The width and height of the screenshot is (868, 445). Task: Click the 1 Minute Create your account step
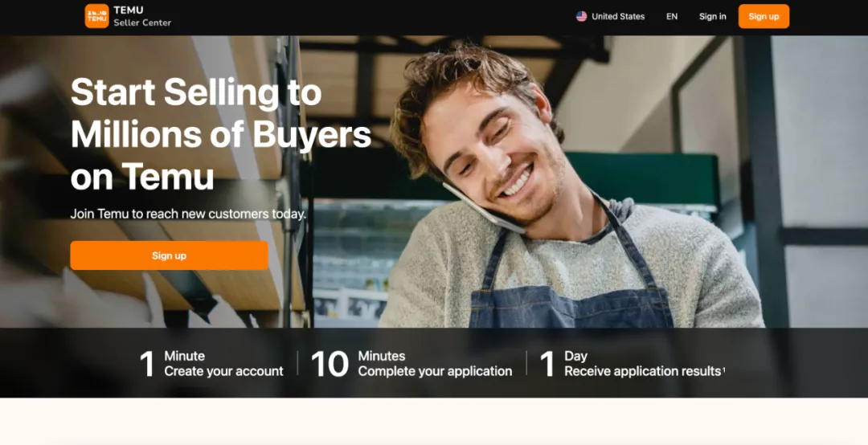(x=211, y=364)
